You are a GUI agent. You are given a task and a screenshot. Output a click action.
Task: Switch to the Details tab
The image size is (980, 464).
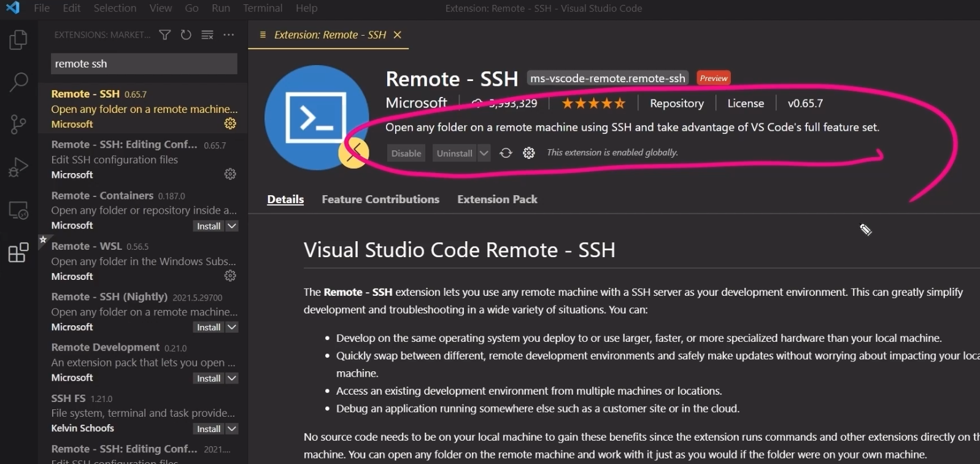tap(285, 199)
